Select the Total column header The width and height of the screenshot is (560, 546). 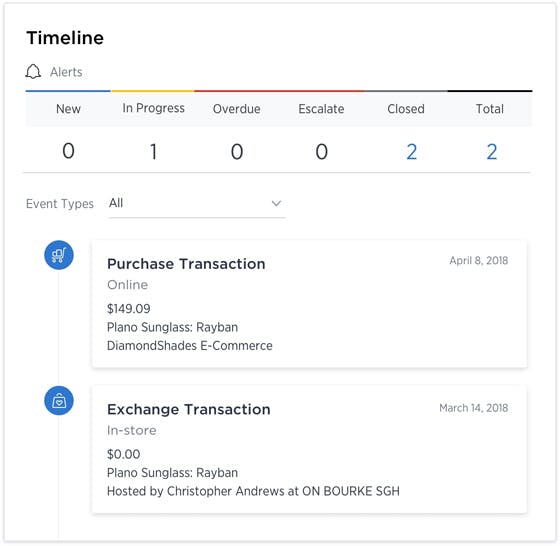[490, 109]
